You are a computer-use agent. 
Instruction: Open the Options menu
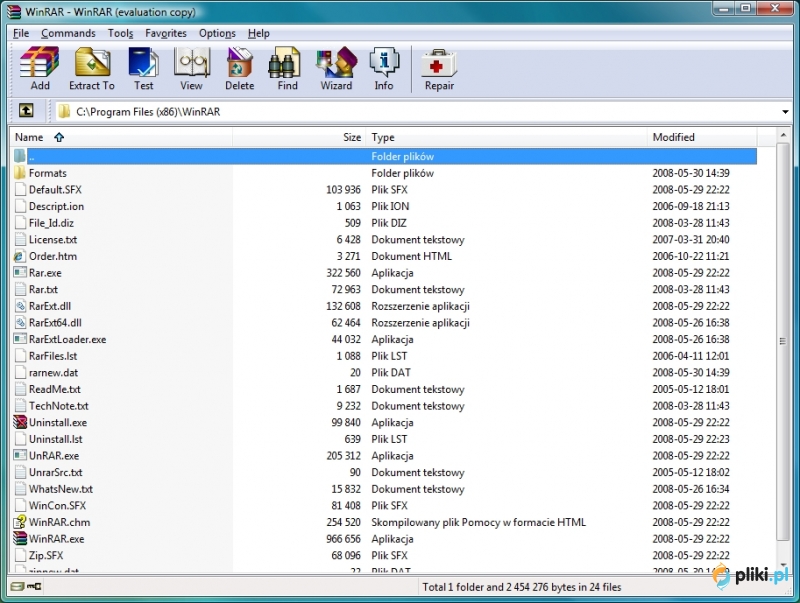(x=217, y=33)
